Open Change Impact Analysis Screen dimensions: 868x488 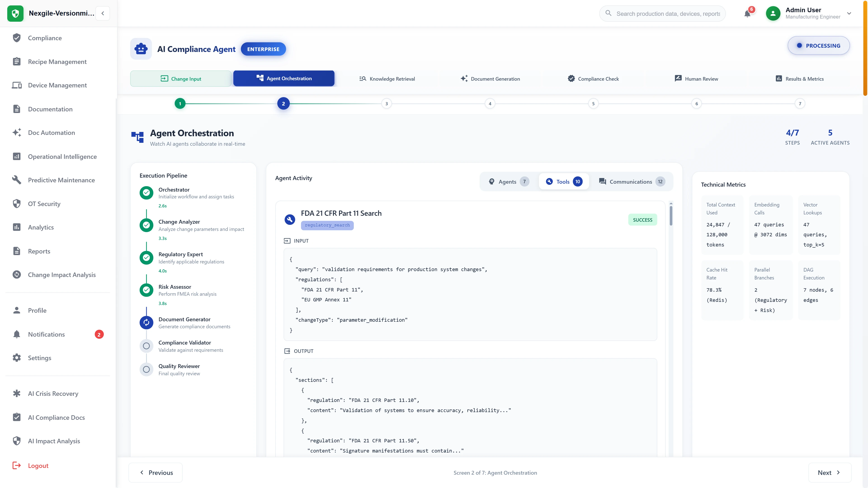click(x=62, y=274)
